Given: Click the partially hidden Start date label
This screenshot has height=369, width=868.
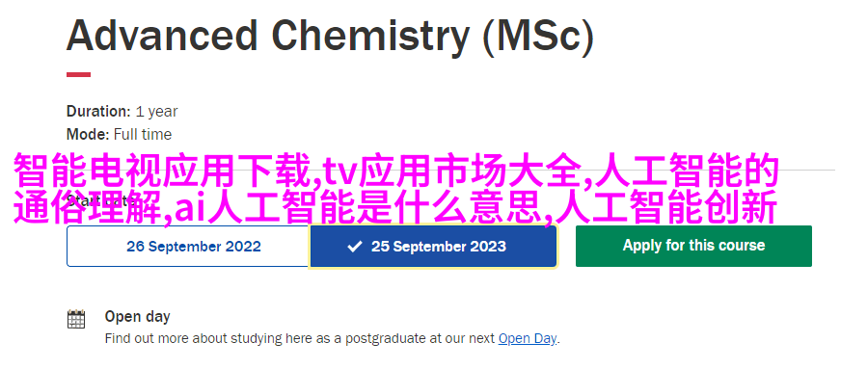Looking at the screenshot, I should (97, 199).
